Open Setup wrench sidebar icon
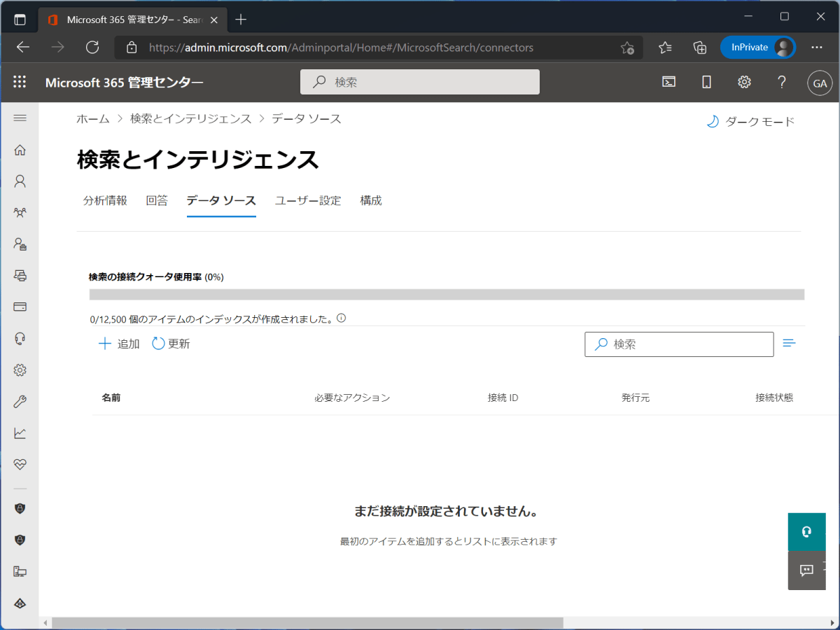This screenshot has height=630, width=840. click(x=20, y=401)
